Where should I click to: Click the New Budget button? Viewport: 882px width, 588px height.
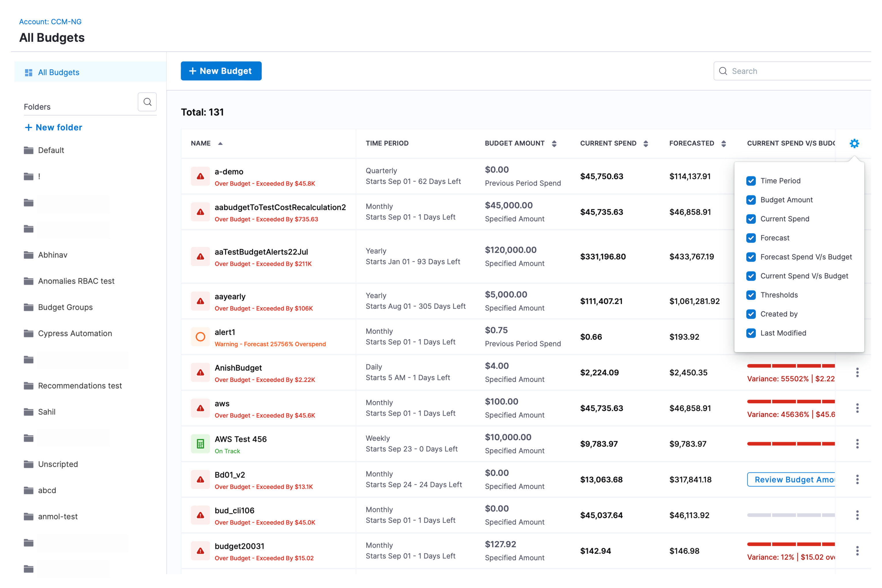tap(221, 71)
